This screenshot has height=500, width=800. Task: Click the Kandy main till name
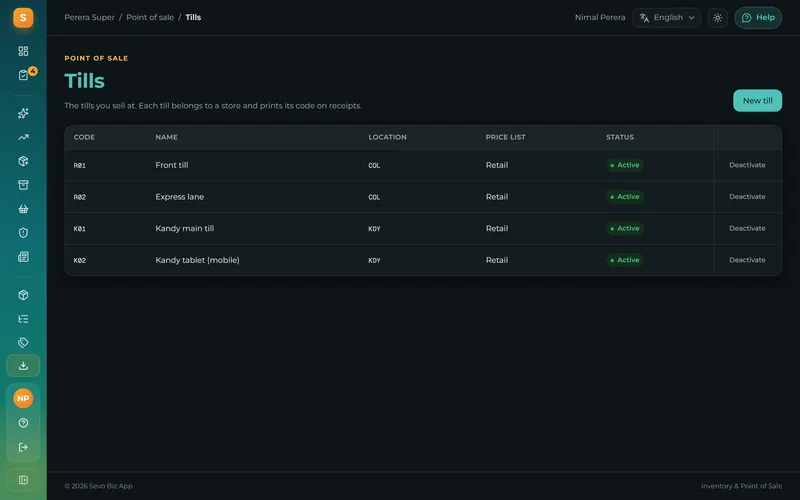coord(185,228)
